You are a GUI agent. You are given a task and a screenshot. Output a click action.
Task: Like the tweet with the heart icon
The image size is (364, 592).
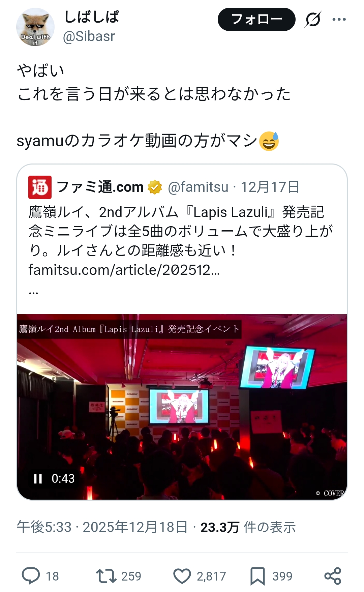(182, 576)
